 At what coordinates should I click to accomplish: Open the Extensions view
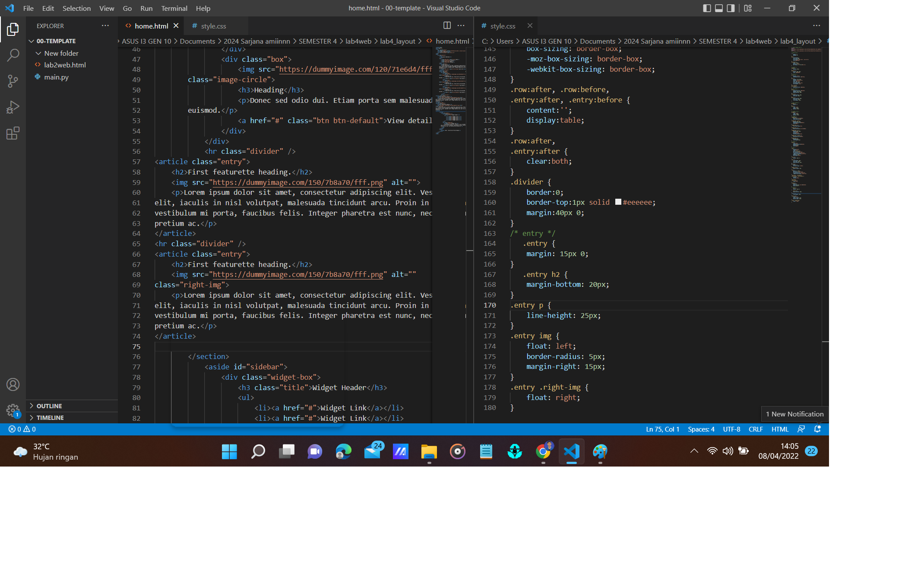[13, 133]
